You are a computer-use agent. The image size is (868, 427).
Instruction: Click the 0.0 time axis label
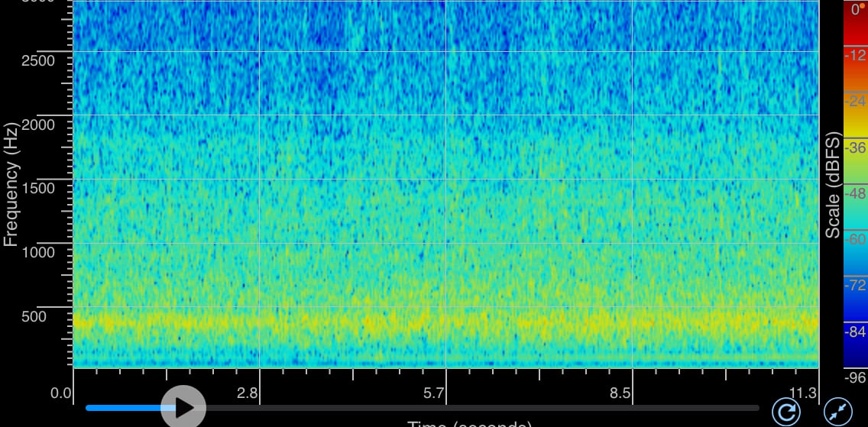coord(61,393)
